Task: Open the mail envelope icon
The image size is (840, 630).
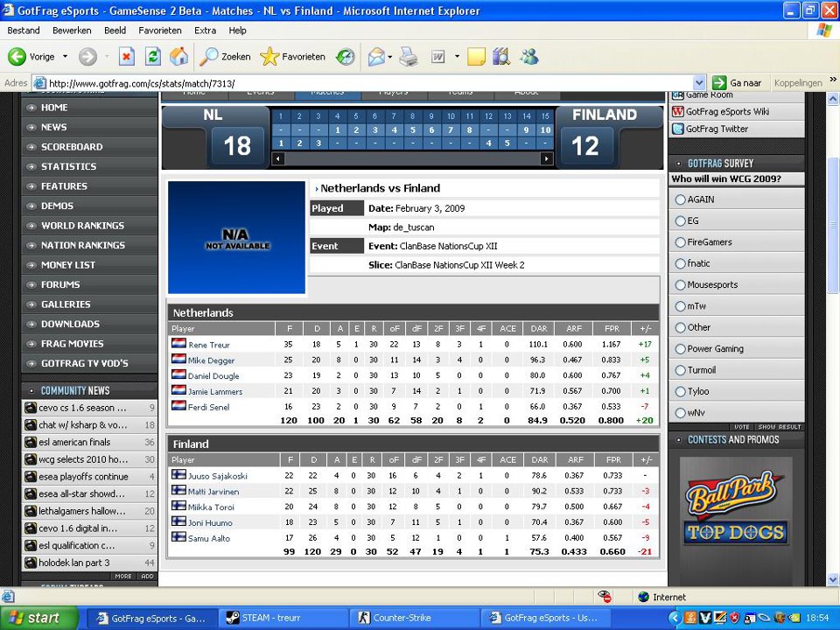Action: [x=376, y=56]
